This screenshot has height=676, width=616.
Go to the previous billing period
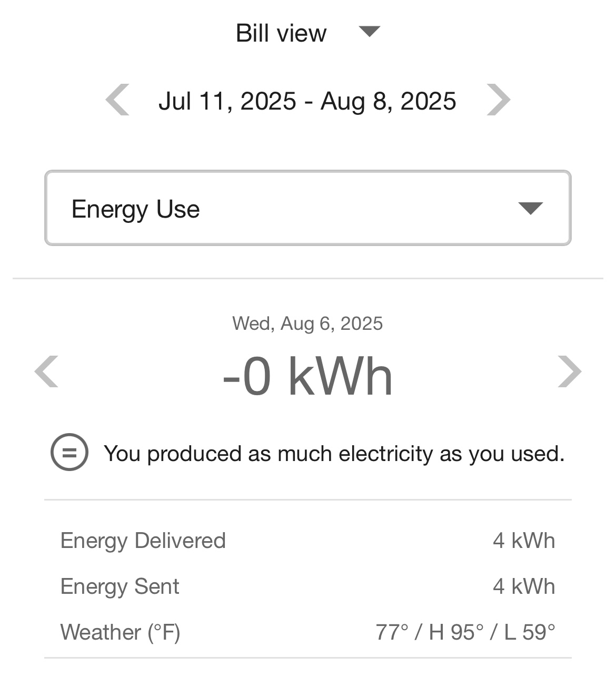tap(117, 100)
